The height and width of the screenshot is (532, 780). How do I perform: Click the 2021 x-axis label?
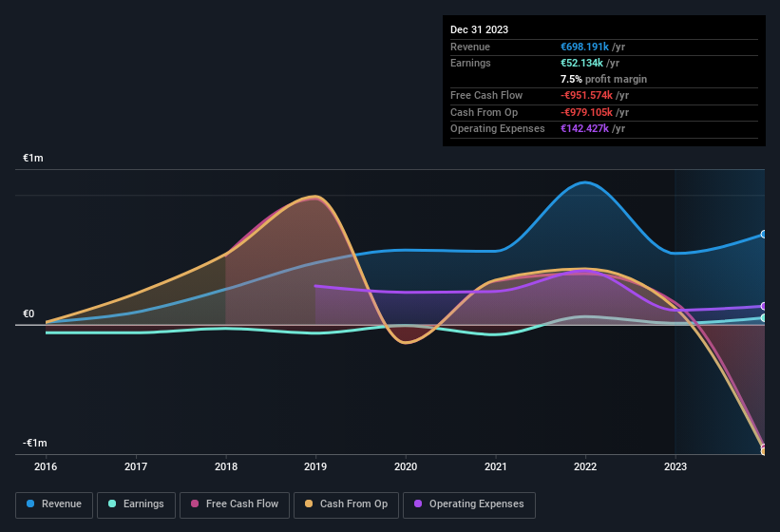(x=496, y=466)
